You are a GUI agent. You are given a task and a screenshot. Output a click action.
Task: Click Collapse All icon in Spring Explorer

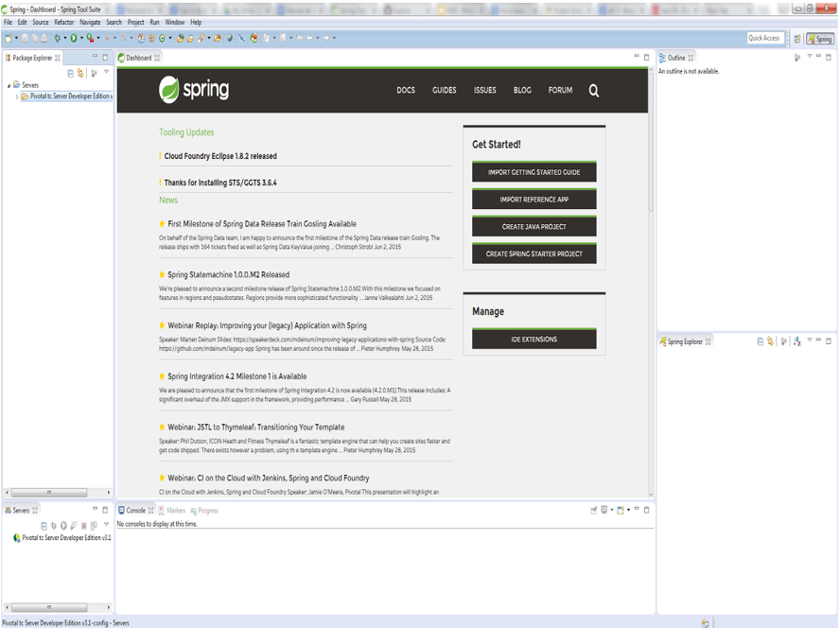coord(761,341)
